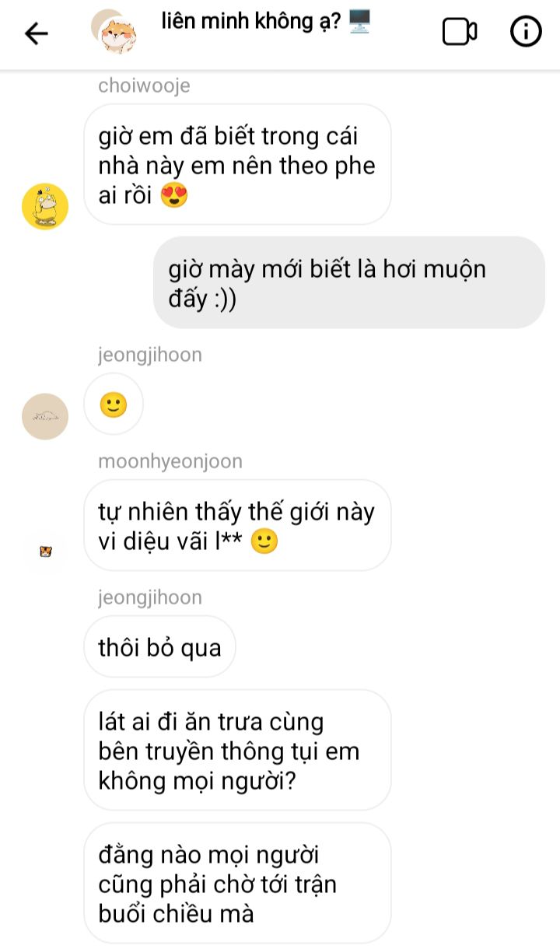The height and width of the screenshot is (949, 560).
Task: Tap the moonhyeonjoon username label
Action: pyautogui.click(x=170, y=461)
